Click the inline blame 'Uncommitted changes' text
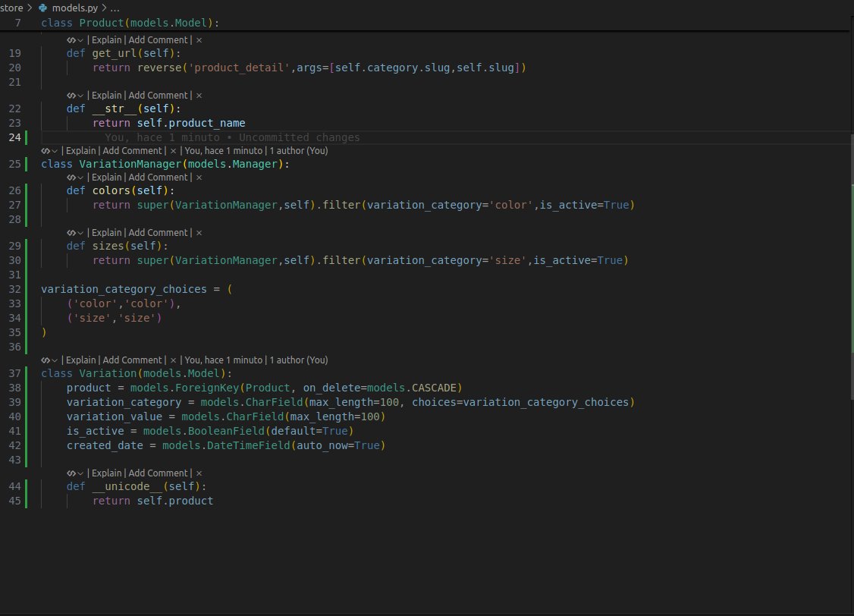 click(299, 138)
